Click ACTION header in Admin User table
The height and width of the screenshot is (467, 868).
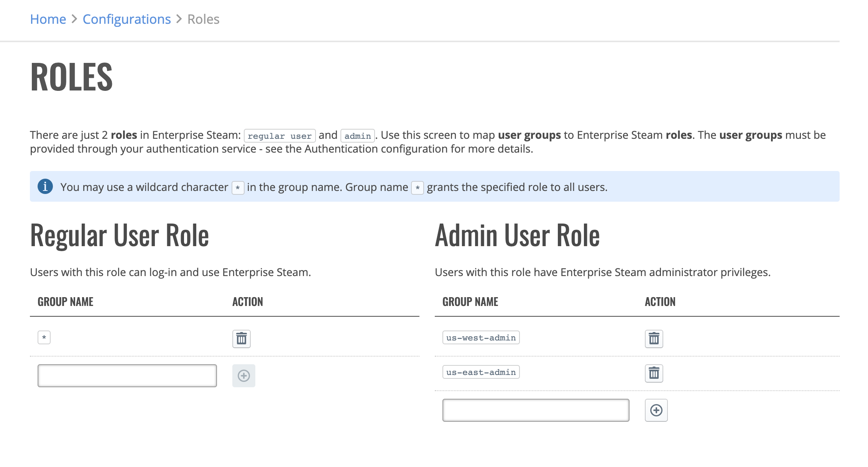coord(660,302)
